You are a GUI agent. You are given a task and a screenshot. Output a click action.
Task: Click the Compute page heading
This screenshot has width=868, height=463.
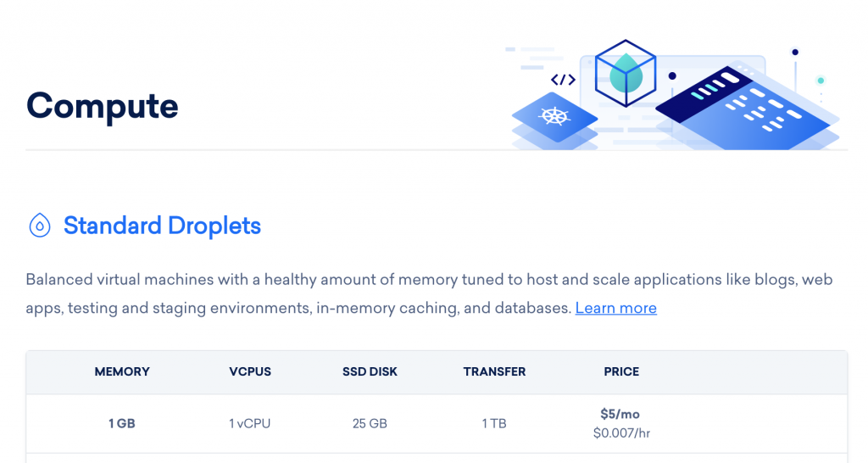point(103,106)
